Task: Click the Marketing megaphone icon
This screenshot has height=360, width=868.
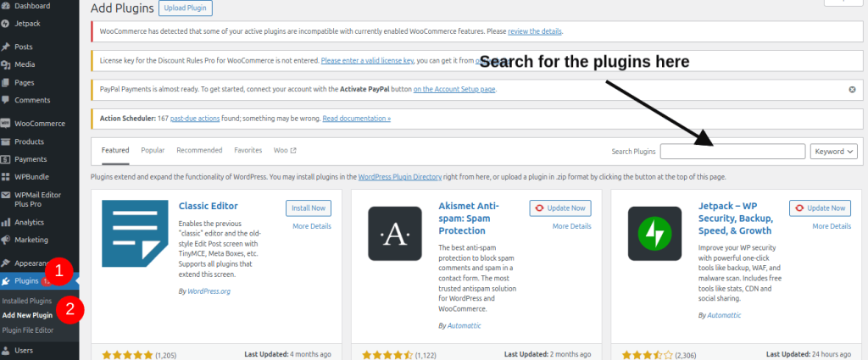Action: [x=6, y=240]
